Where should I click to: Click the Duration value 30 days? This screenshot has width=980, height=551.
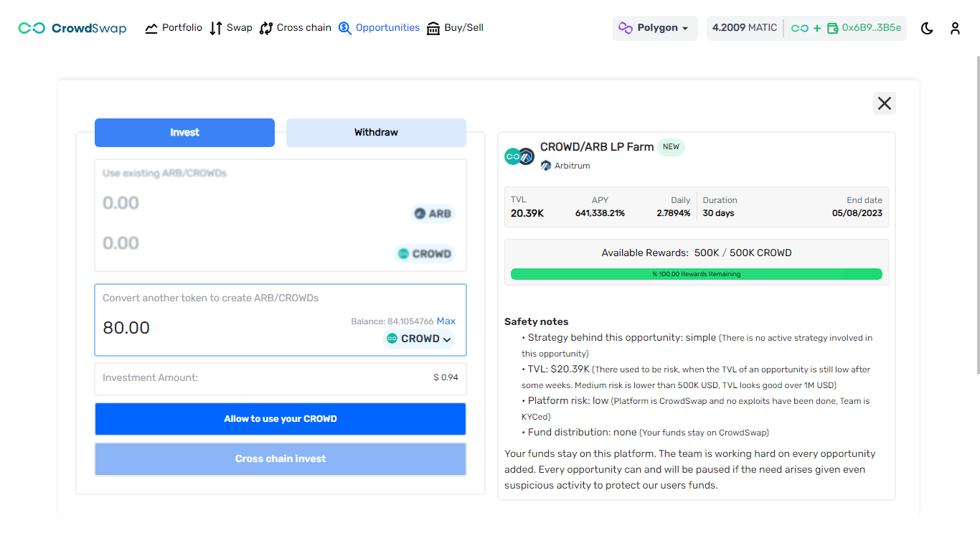718,213
